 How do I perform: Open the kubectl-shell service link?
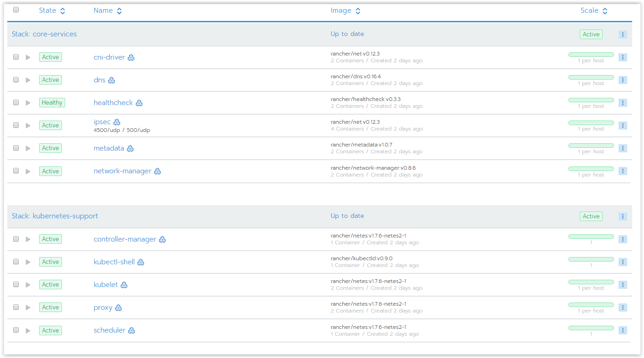coord(114,262)
